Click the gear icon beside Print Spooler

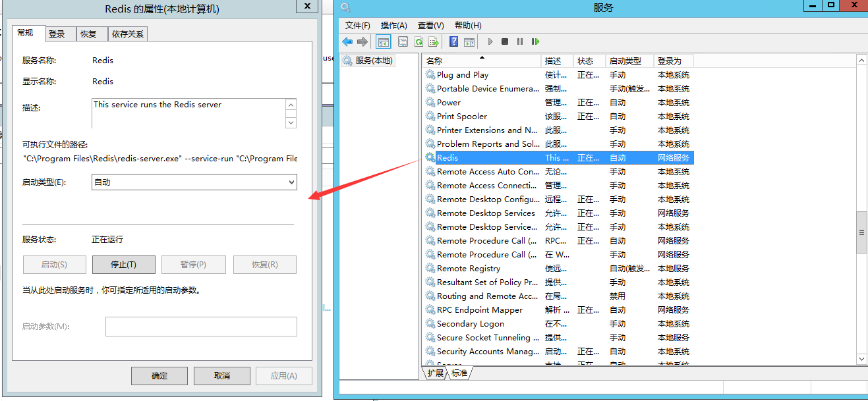pyautogui.click(x=430, y=116)
